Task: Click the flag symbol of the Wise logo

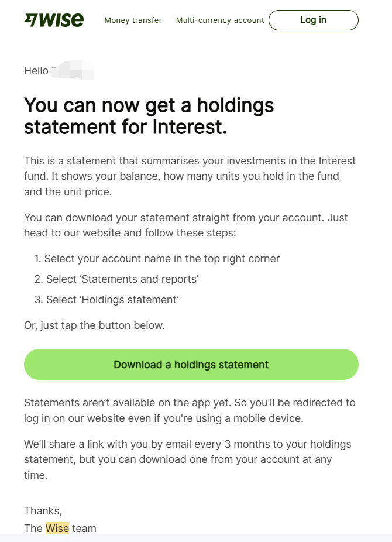Action: 30,20
